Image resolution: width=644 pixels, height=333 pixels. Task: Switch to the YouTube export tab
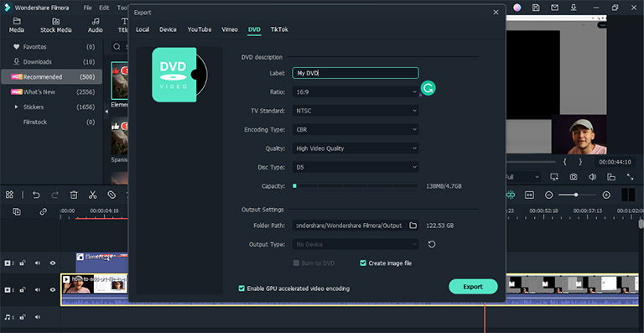tap(200, 29)
